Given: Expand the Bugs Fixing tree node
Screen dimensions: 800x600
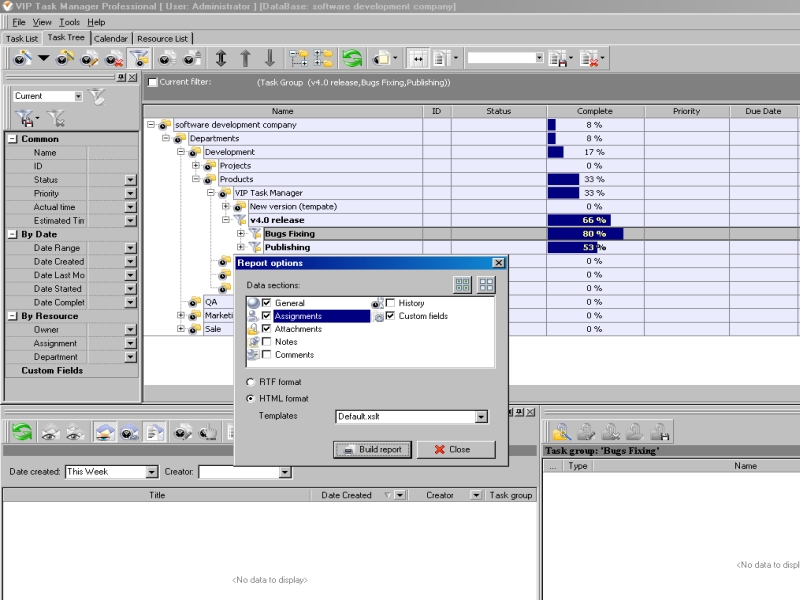Looking at the screenshot, I should point(241,234).
